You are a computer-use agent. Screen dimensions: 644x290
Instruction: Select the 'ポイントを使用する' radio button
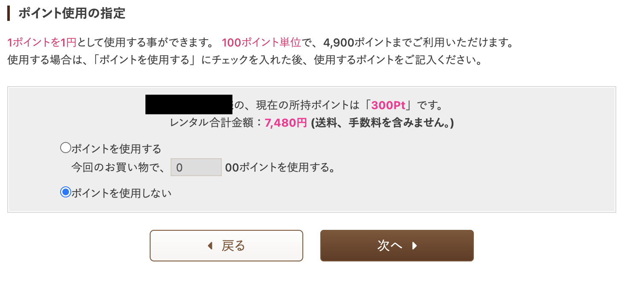tap(66, 148)
